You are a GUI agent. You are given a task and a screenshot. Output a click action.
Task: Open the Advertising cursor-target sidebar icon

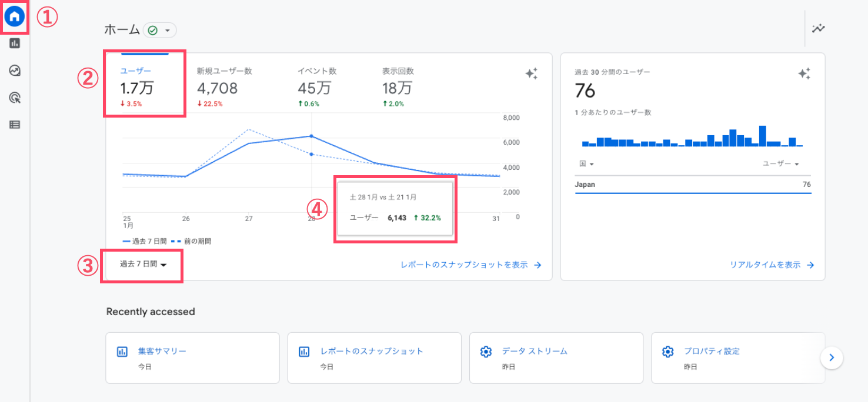point(15,98)
